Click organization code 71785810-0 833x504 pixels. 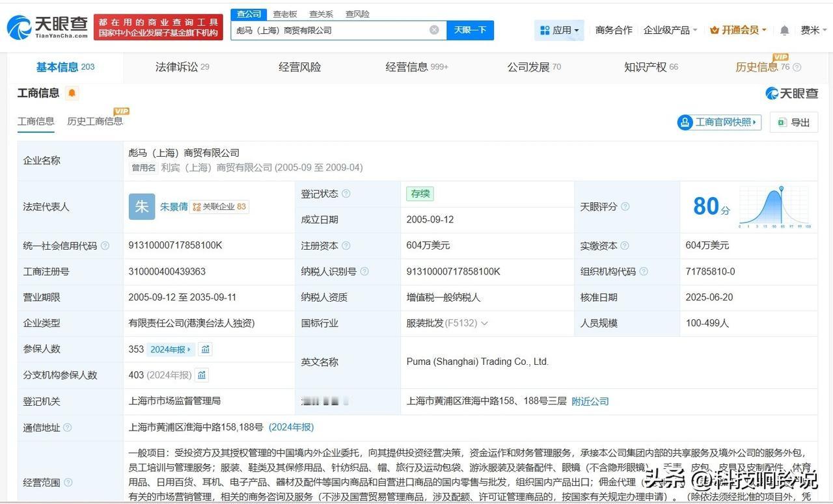click(x=711, y=271)
